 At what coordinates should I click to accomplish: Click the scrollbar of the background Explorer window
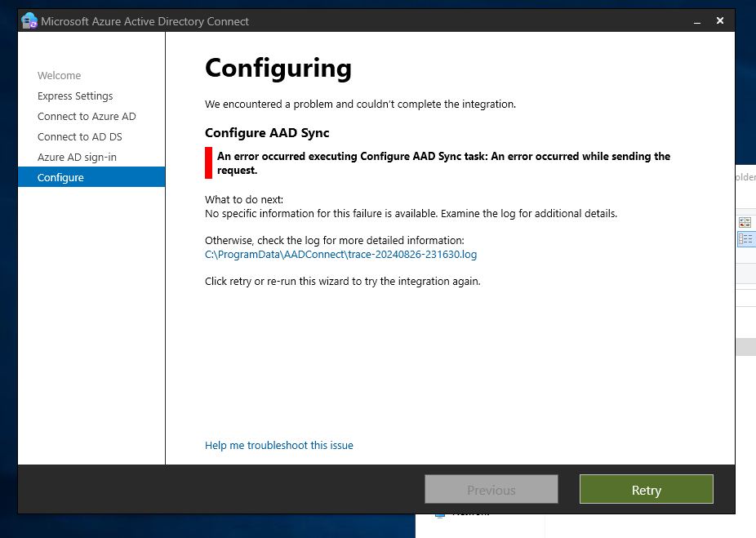pos(747,347)
